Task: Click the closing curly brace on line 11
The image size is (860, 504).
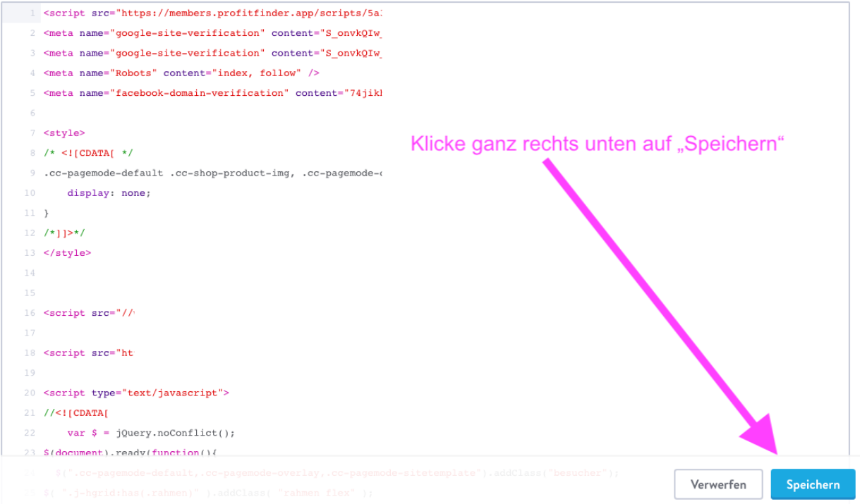Action: (x=47, y=213)
